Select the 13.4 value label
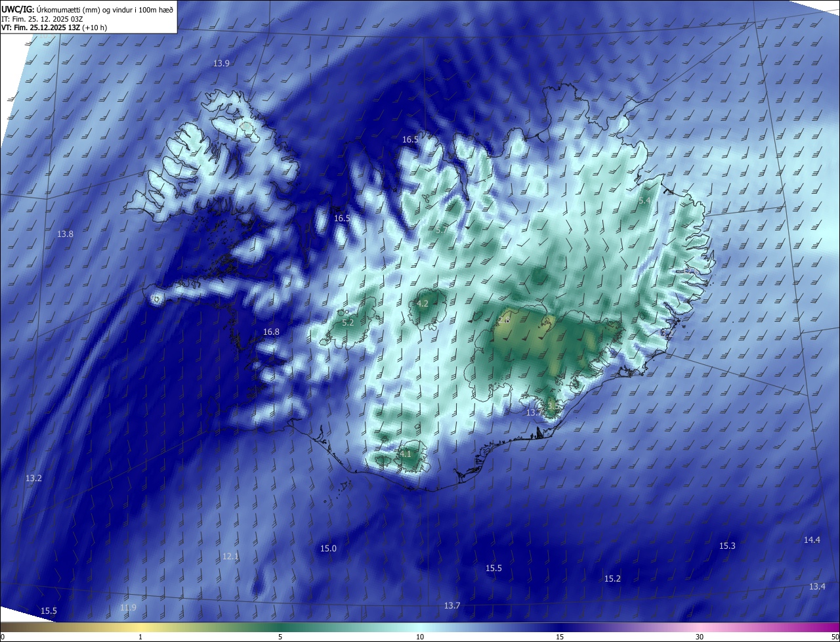This screenshot has width=840, height=642. pyautogui.click(x=817, y=587)
